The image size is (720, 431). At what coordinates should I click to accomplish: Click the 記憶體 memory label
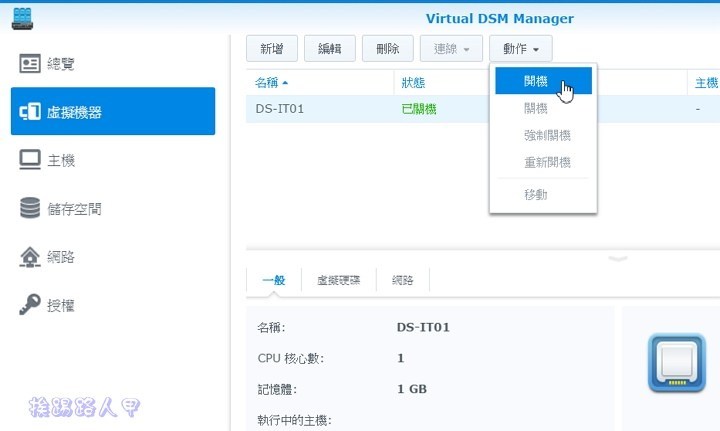pyautogui.click(x=277, y=389)
